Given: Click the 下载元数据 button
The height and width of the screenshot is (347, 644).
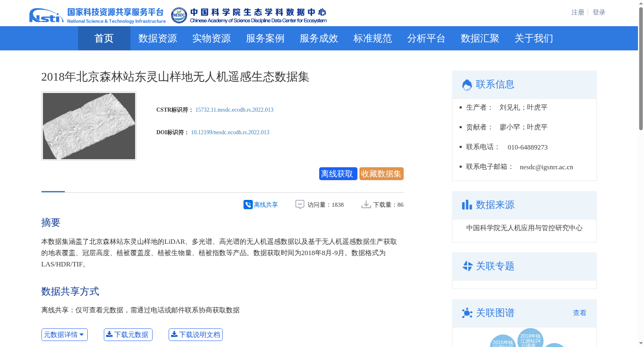Looking at the screenshot, I should coord(128,335).
